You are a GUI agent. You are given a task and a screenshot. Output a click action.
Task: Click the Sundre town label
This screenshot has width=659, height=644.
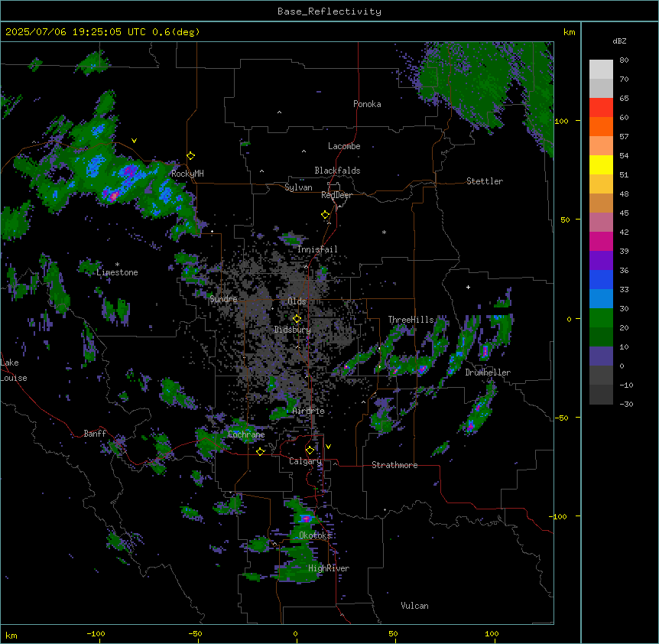pyautogui.click(x=223, y=299)
